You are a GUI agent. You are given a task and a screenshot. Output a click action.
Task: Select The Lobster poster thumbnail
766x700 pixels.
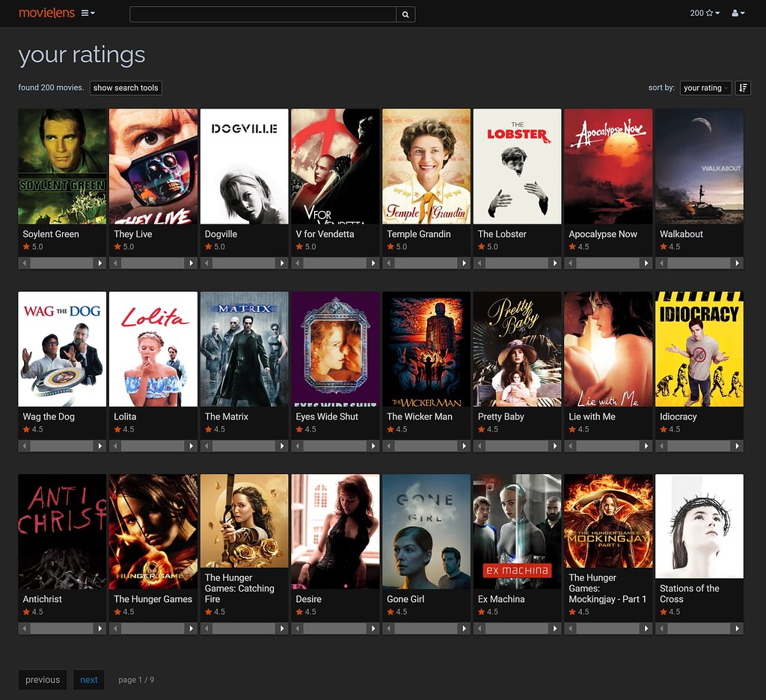point(517,166)
